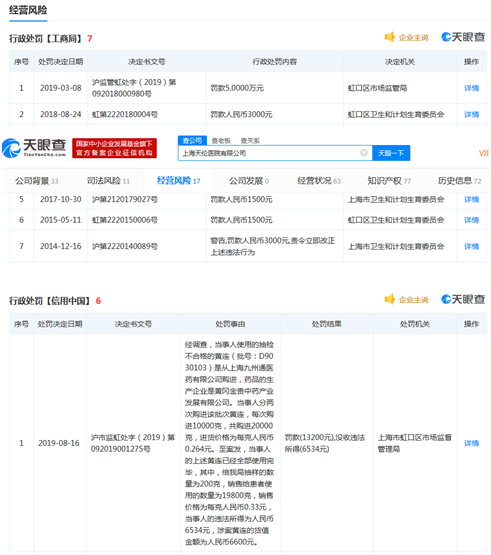
Task: Open the 知识产权 tab
Action: coord(389,181)
